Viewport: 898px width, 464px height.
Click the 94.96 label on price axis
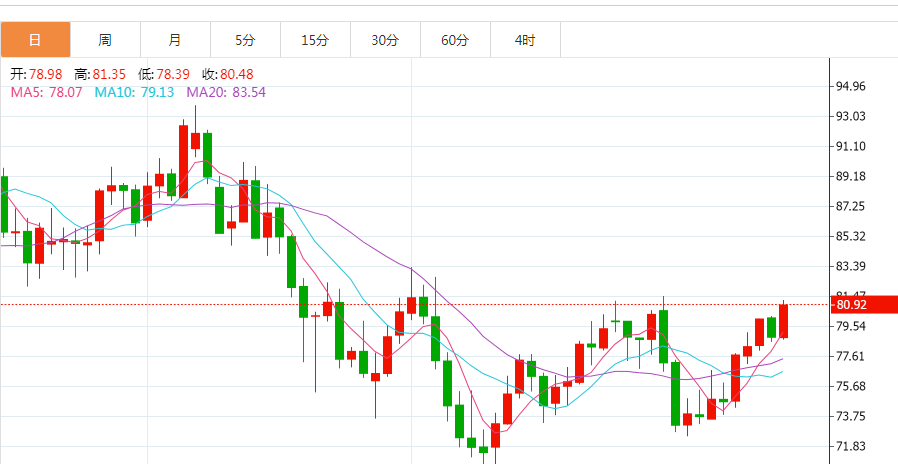coord(851,86)
